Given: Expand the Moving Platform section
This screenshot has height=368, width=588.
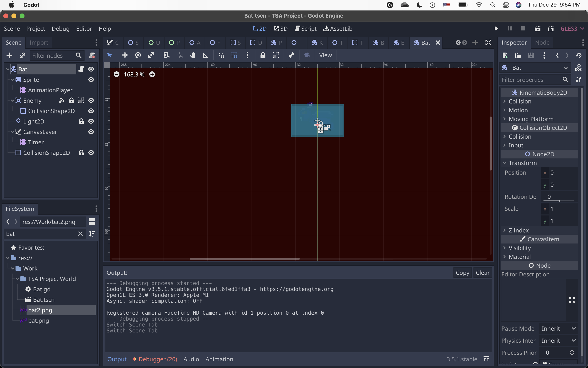Looking at the screenshot, I should (539, 119).
